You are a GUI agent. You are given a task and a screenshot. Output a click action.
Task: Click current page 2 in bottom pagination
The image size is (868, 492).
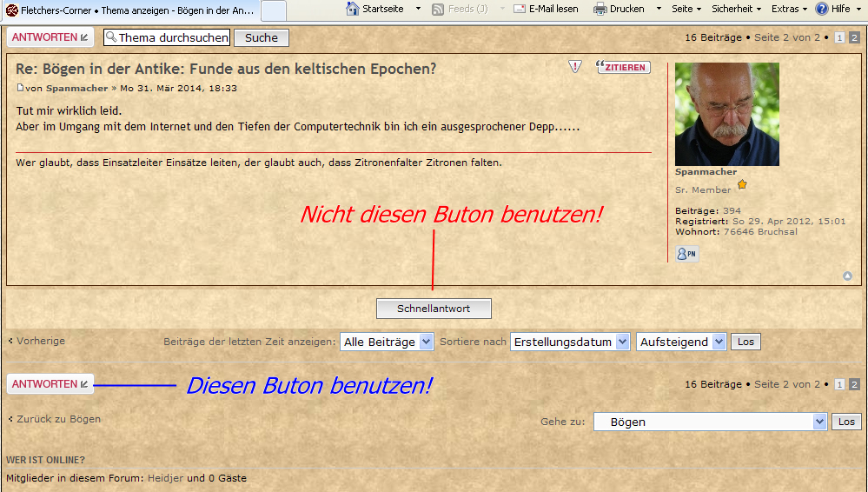(x=854, y=384)
